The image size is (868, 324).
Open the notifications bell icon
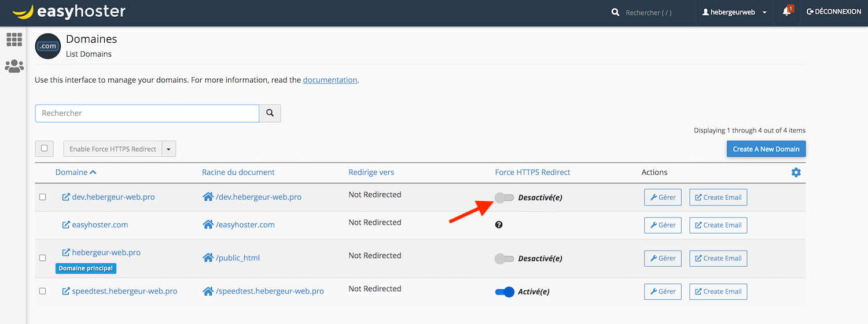pos(786,12)
